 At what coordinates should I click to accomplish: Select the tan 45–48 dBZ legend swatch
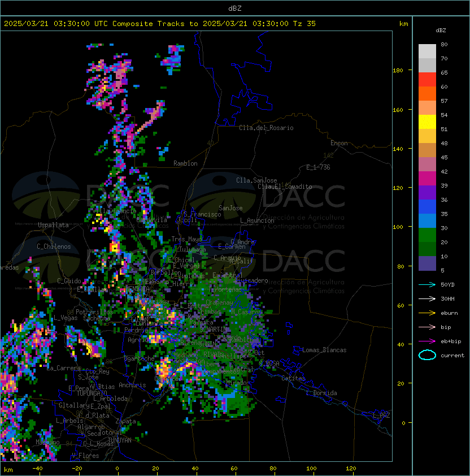[427, 150]
